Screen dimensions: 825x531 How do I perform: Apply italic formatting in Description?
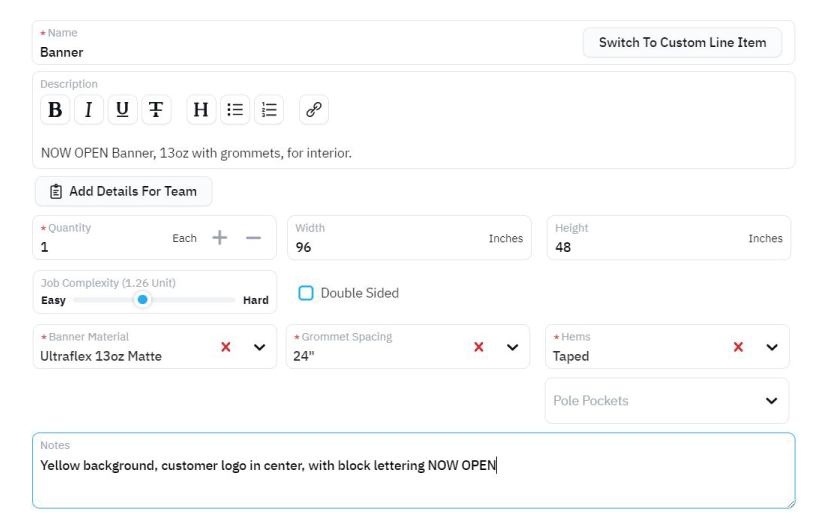point(88,109)
